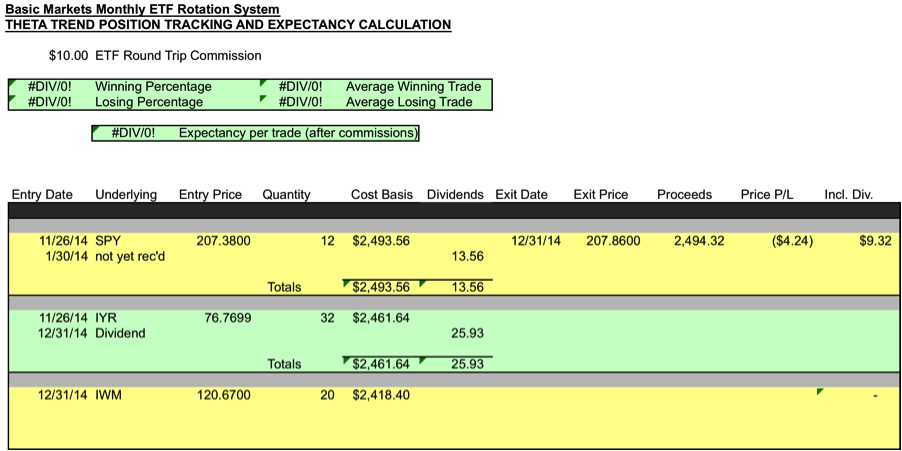Select the Dividends column header
This screenshot has width=902, height=451.
click(x=455, y=194)
